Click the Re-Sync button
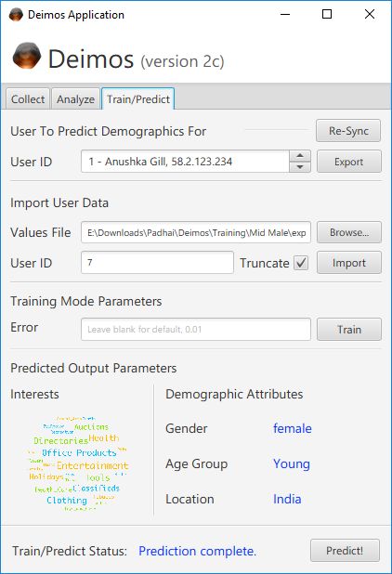392x574 pixels. point(348,131)
